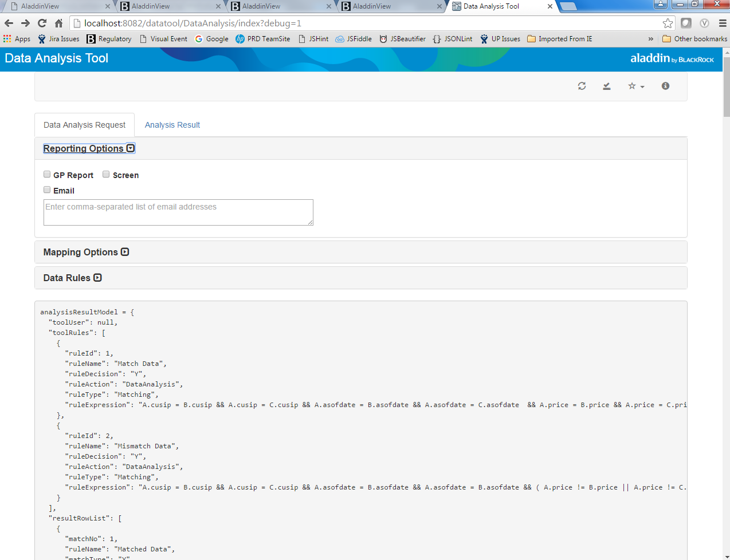Click the submit checkmark icon in toolbar

click(x=606, y=86)
